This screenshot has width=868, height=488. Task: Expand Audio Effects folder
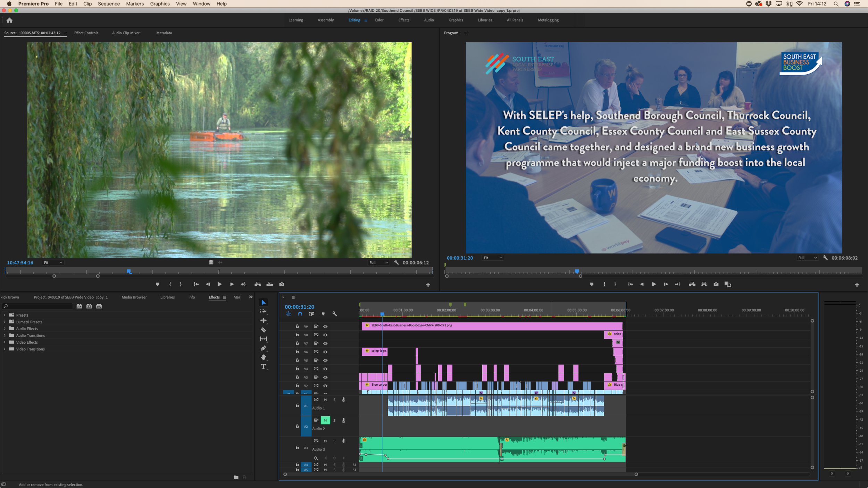point(5,329)
